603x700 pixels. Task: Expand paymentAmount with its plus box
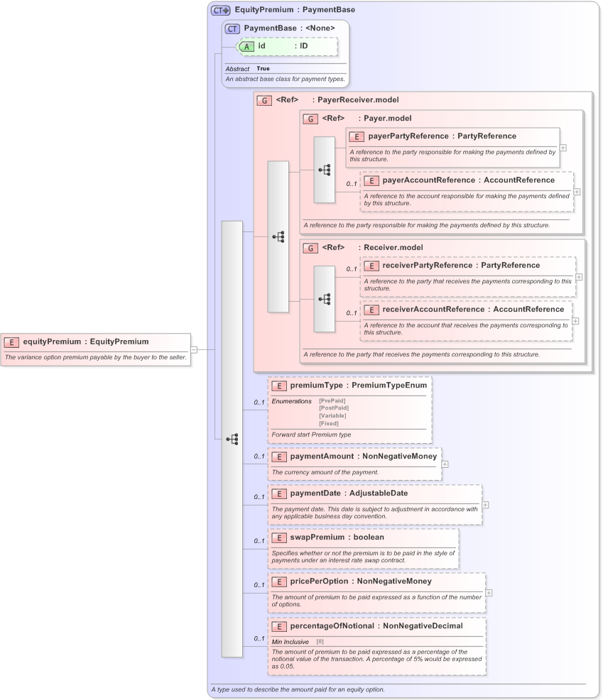pyautogui.click(x=445, y=464)
